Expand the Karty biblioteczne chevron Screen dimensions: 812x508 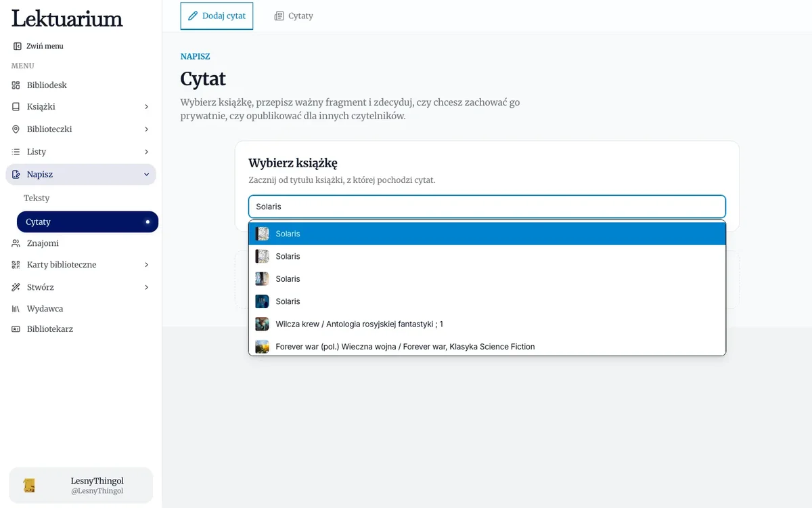tap(147, 265)
